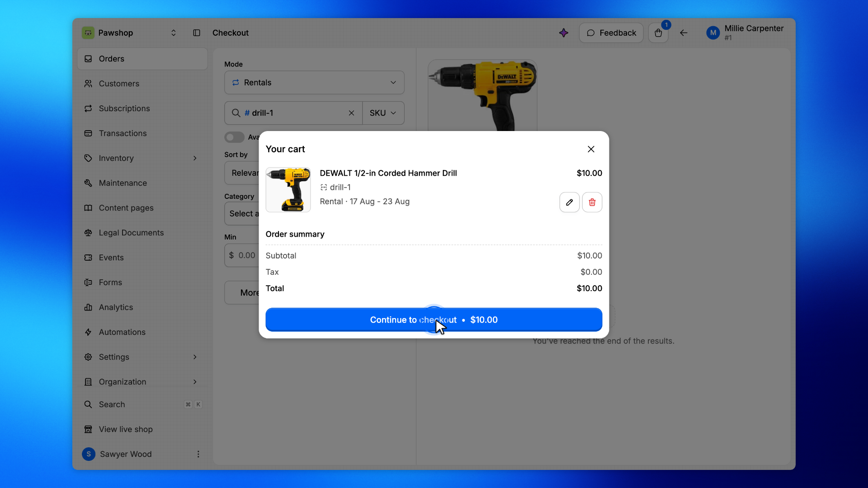The image size is (868, 488).
Task: Toggle the sidebar panel icon
Action: tap(197, 33)
